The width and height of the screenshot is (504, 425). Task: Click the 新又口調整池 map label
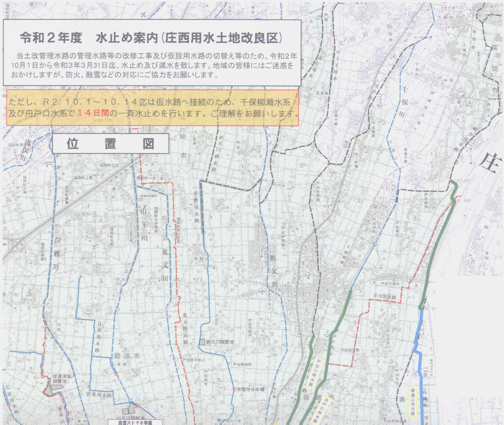point(219,342)
